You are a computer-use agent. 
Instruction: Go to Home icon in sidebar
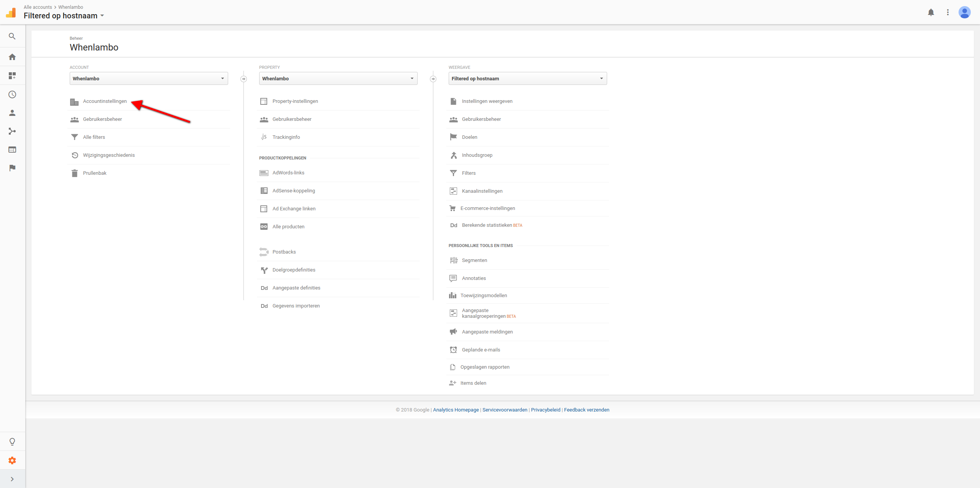click(x=12, y=57)
